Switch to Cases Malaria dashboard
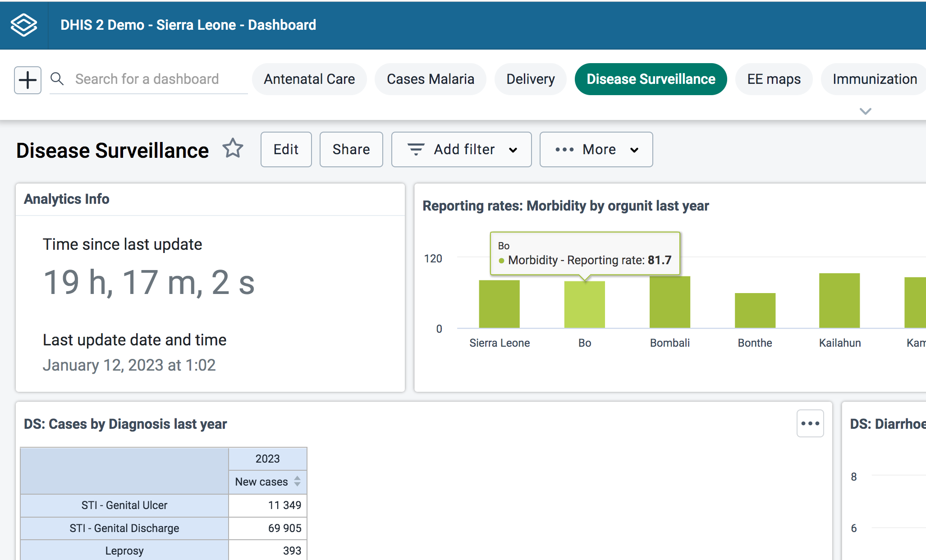The height and width of the screenshot is (560, 926). pos(430,79)
